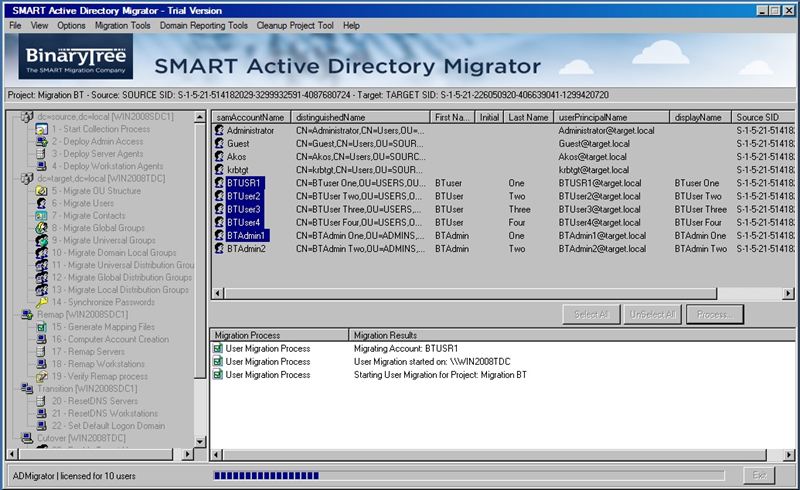Sort by the samAccountName column header

pyautogui.click(x=250, y=117)
